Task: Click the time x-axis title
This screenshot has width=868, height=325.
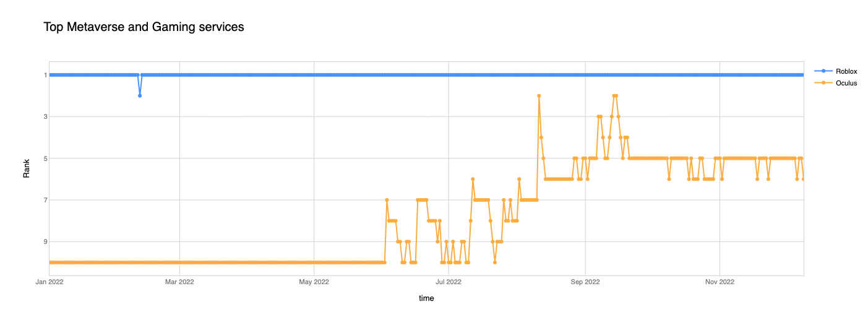Action: tap(426, 298)
